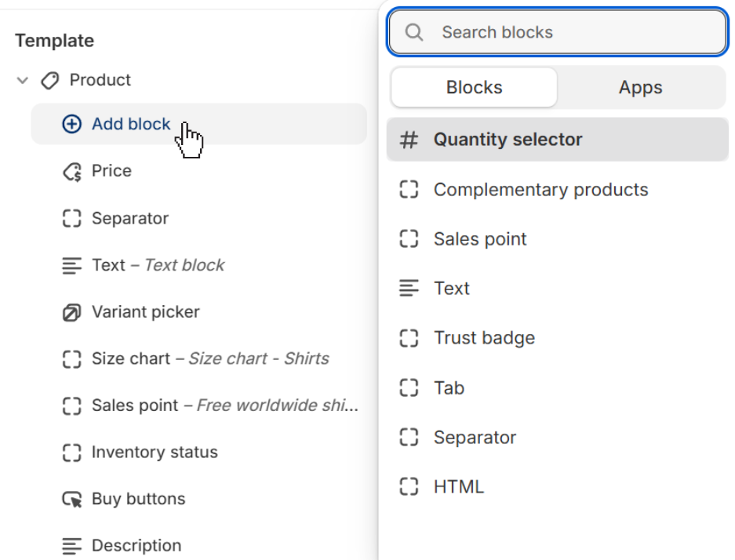
Task: Click the tag icon beside Product
Action: (49, 80)
